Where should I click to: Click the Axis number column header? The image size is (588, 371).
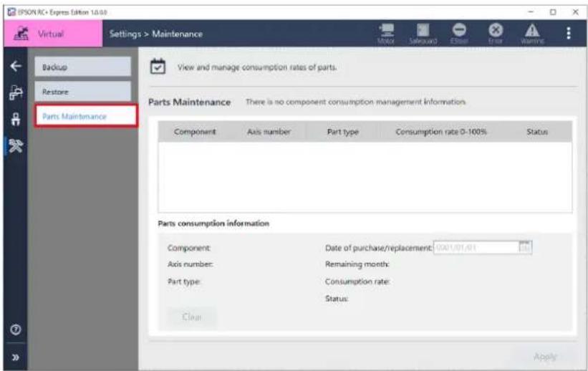pyautogui.click(x=269, y=132)
